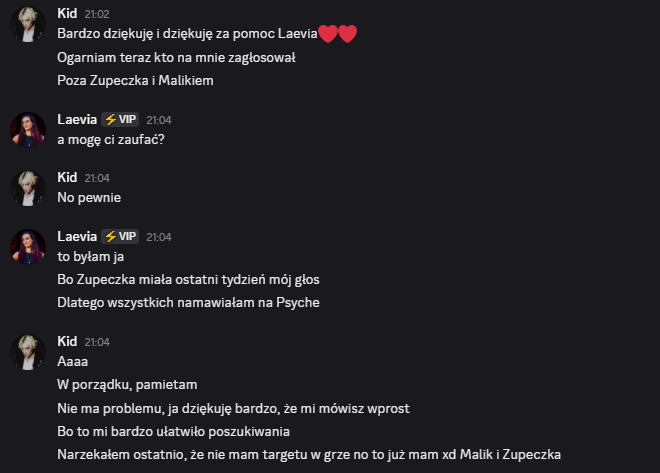
Task: Click Kid username above the "Aaaa" message
Action: (x=67, y=341)
